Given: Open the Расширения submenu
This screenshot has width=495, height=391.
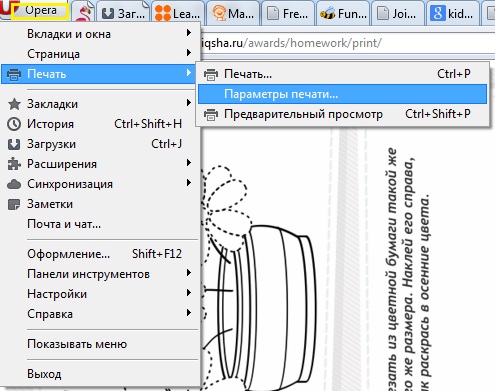Looking at the screenshot, I should click(100, 164).
